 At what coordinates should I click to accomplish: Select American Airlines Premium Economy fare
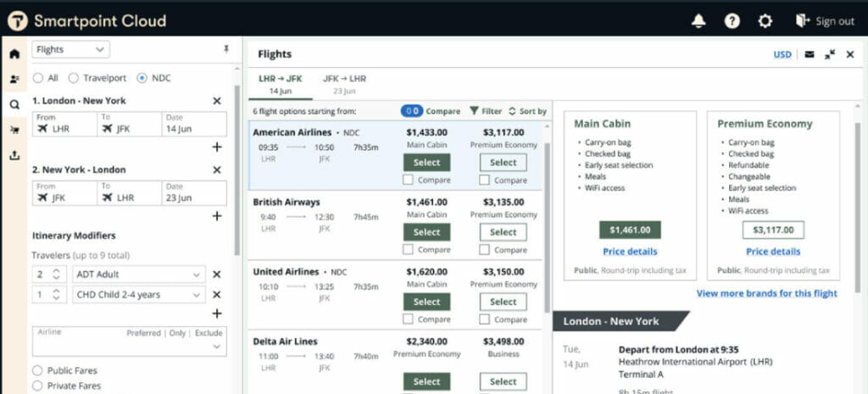(504, 163)
